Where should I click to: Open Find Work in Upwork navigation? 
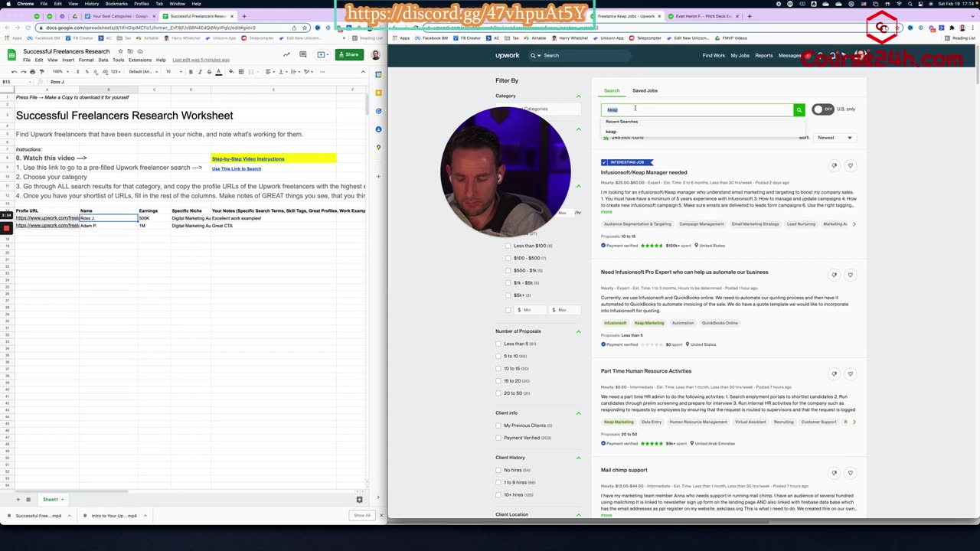[x=714, y=55]
